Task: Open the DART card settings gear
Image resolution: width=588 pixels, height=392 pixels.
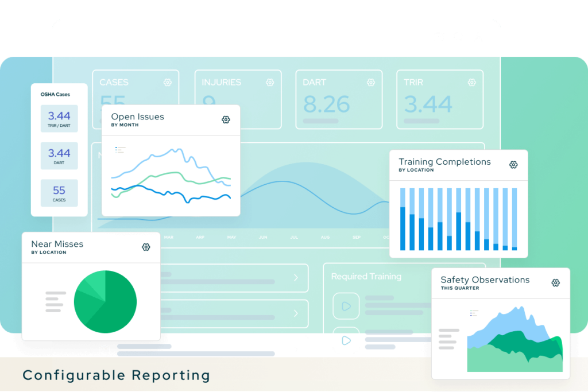Action: [371, 83]
